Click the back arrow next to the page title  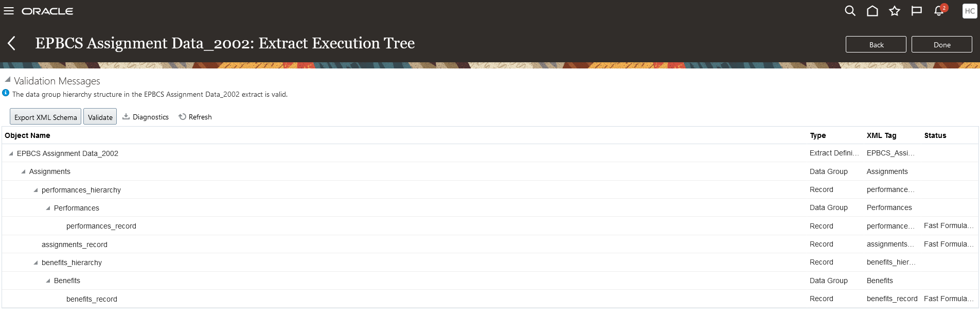[x=11, y=43]
